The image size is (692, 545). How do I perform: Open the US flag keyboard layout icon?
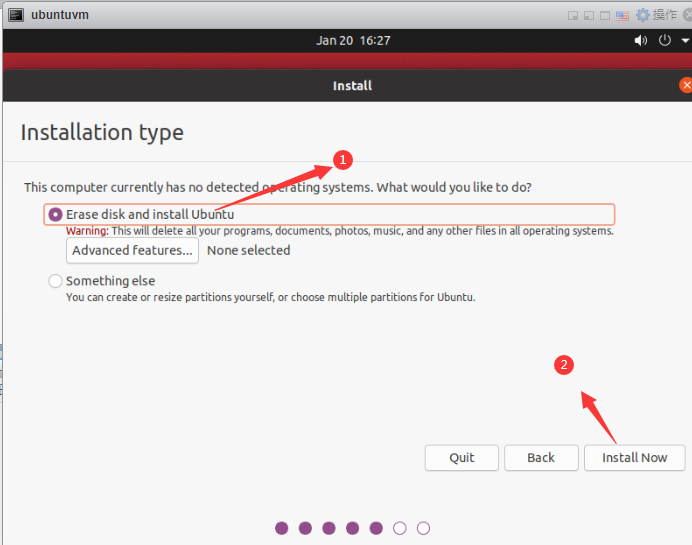(622, 16)
